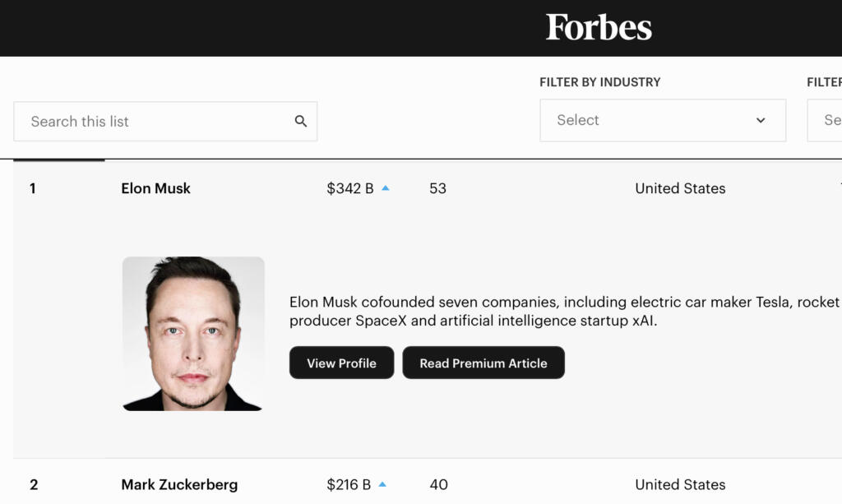This screenshot has height=504, width=842.
Task: Open the FILTER BY INDUSTRY Select dropdown
Action: coord(663,120)
